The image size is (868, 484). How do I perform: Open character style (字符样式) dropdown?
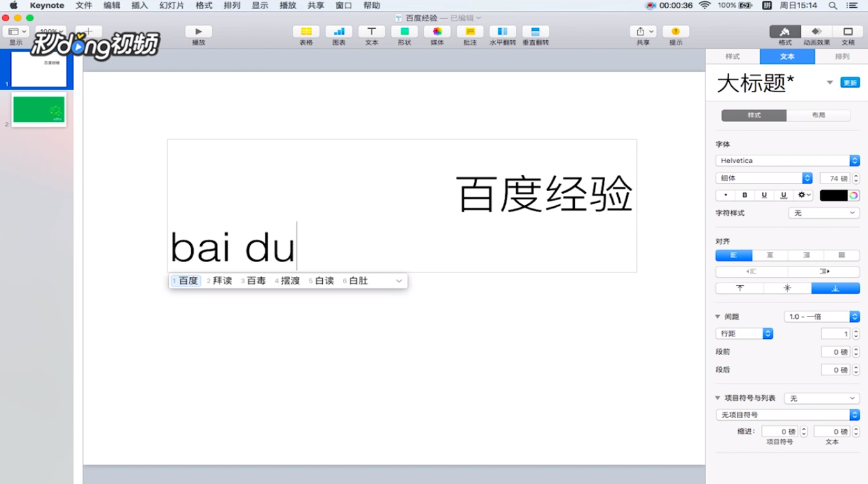coord(824,213)
